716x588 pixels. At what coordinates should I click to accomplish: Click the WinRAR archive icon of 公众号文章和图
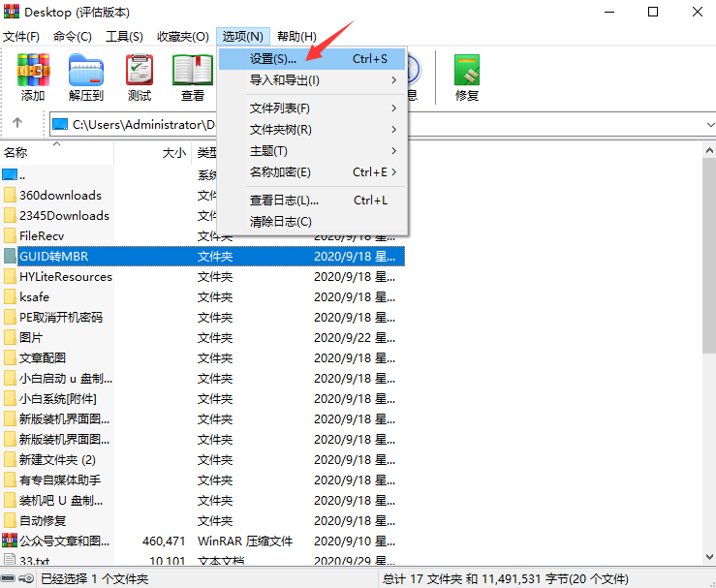[x=10, y=541]
